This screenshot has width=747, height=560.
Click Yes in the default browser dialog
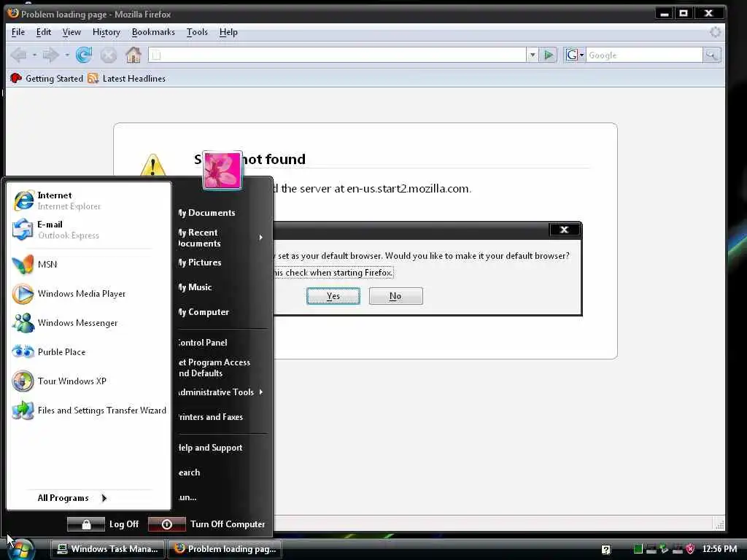(x=333, y=296)
